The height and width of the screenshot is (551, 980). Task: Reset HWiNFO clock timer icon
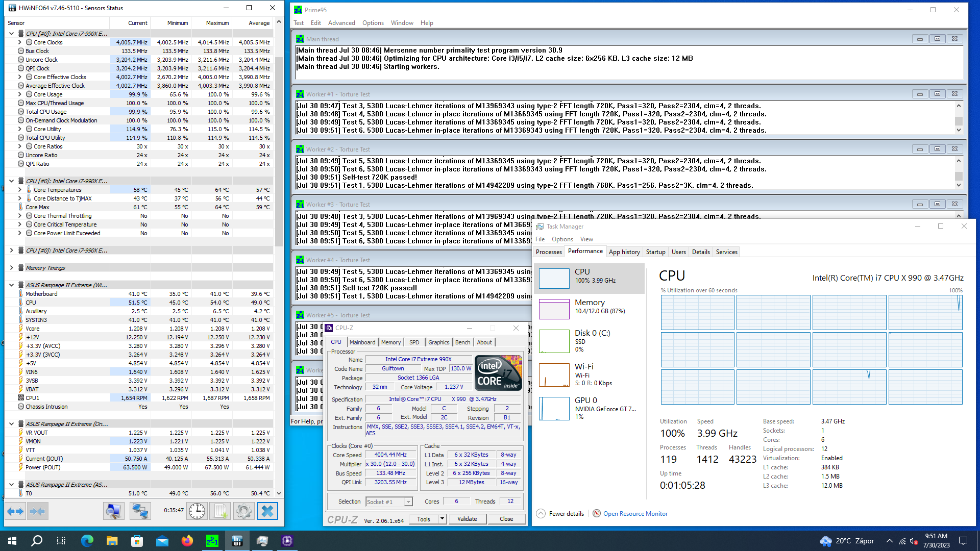[197, 511]
